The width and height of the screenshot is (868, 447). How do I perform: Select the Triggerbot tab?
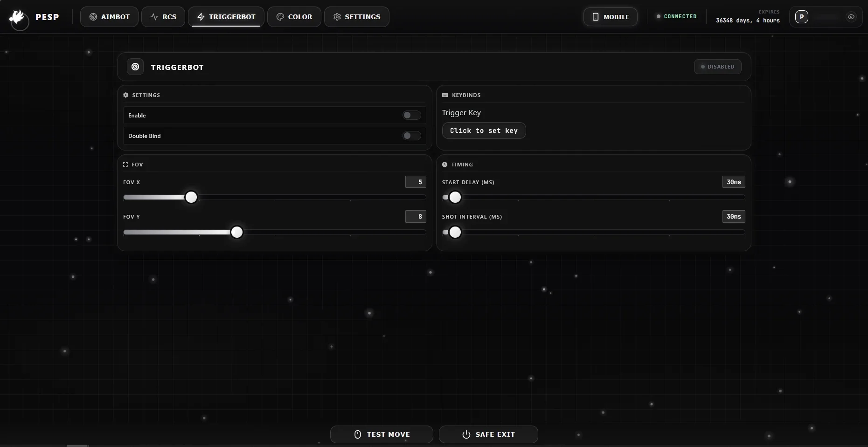(226, 17)
